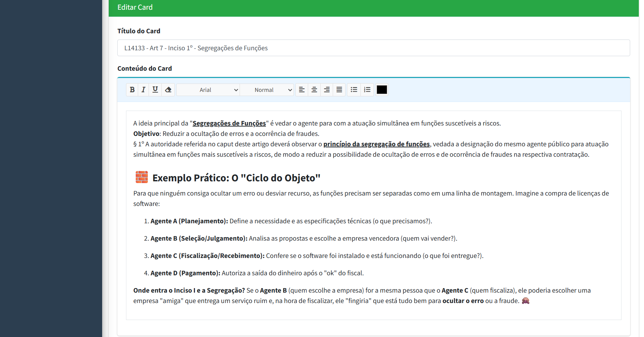Image resolution: width=644 pixels, height=337 pixels.
Task: Align text left
Action: (x=302, y=90)
